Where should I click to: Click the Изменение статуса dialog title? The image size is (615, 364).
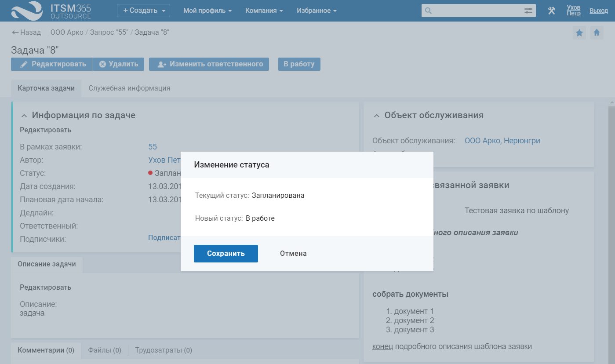click(x=232, y=165)
